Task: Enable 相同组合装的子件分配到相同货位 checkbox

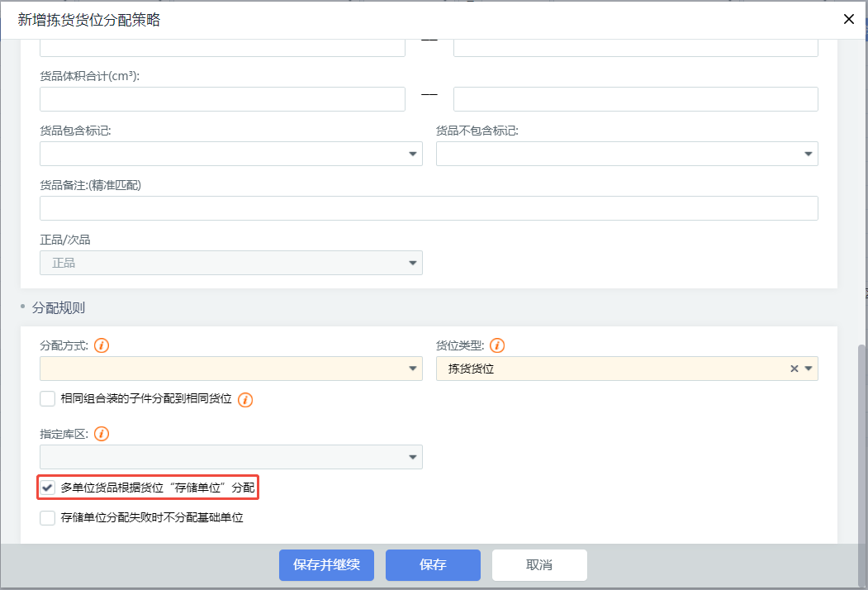Action: point(47,399)
